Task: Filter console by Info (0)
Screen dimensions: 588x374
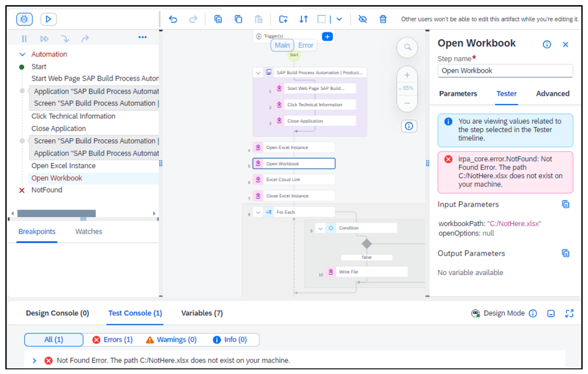Action: pos(230,340)
